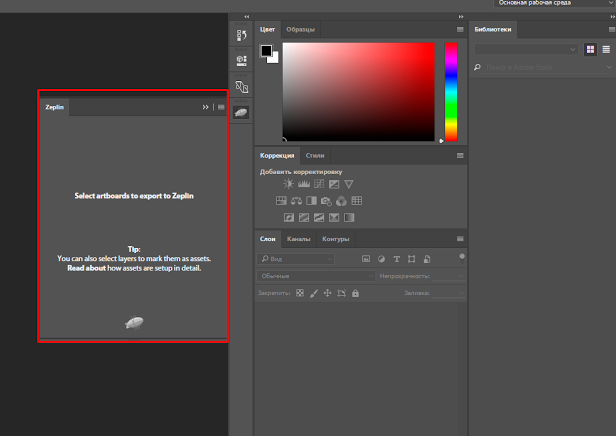Click the background color swatch
This screenshot has height=436, width=616.
point(275,59)
